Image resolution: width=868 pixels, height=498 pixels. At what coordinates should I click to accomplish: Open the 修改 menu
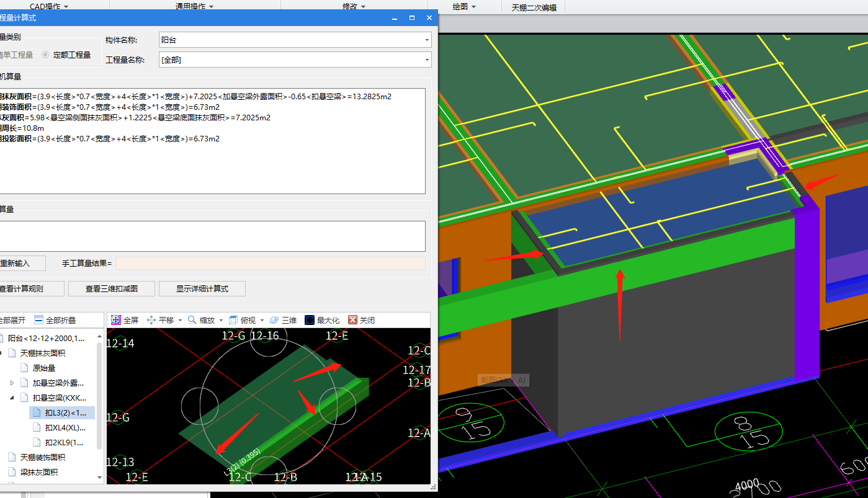tap(354, 6)
